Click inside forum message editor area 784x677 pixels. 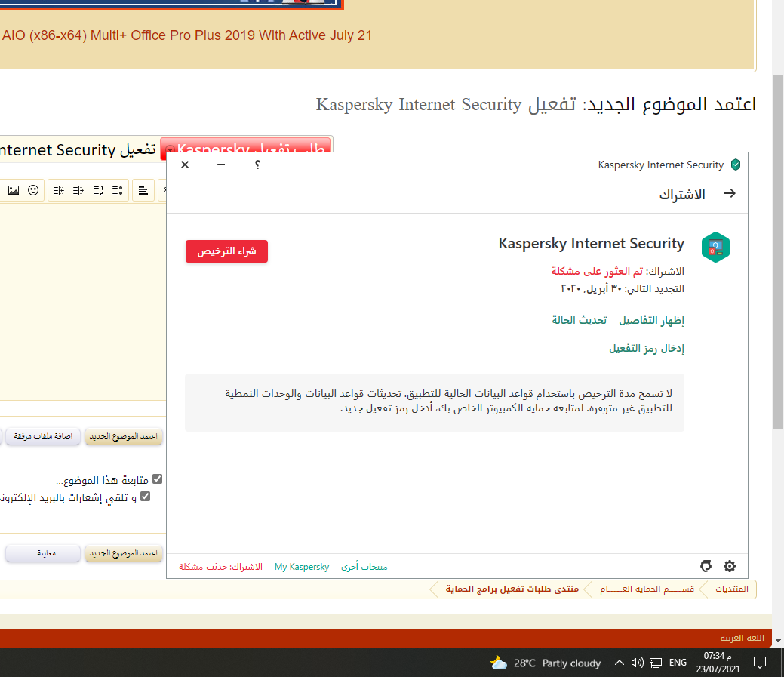(82, 300)
